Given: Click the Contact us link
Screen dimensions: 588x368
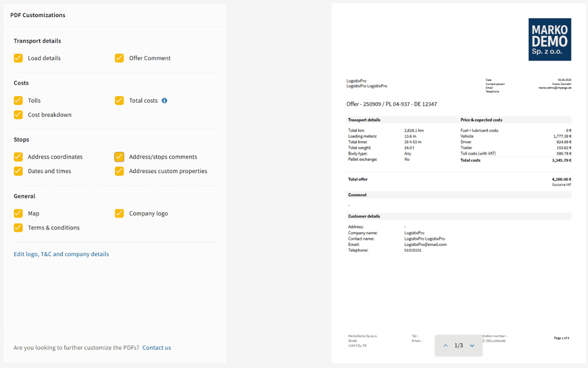Looking at the screenshot, I should tap(157, 348).
